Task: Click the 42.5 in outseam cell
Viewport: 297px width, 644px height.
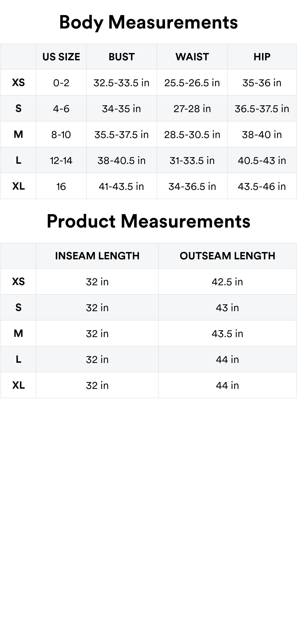Action: (227, 282)
